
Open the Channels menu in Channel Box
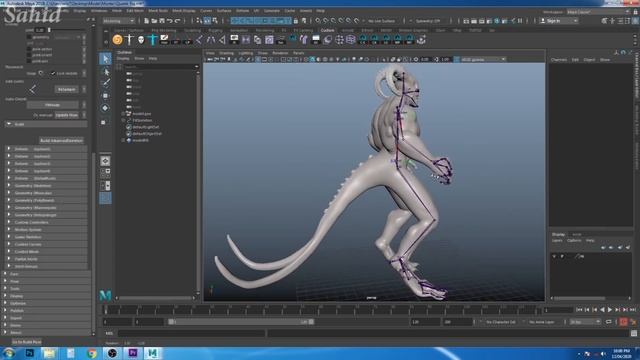(x=559, y=60)
